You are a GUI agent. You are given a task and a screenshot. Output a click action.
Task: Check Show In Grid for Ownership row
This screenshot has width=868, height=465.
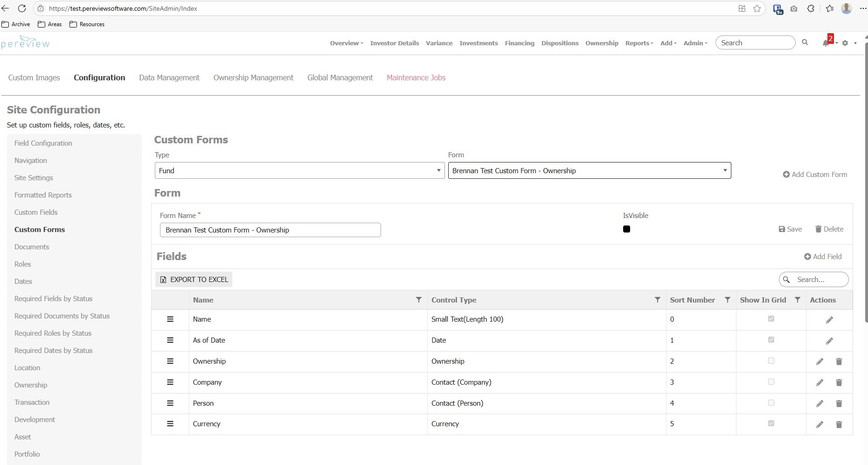(771, 361)
